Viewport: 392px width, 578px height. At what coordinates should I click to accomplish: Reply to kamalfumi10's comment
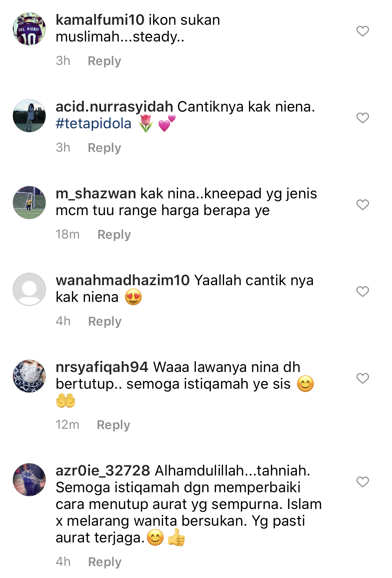pyautogui.click(x=104, y=61)
